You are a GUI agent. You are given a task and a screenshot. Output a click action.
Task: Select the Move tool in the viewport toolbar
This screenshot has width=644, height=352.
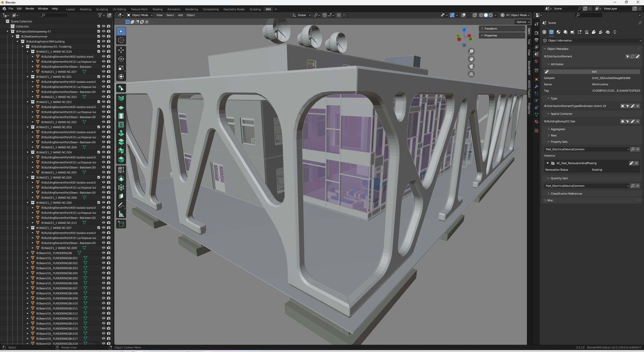[121, 50]
